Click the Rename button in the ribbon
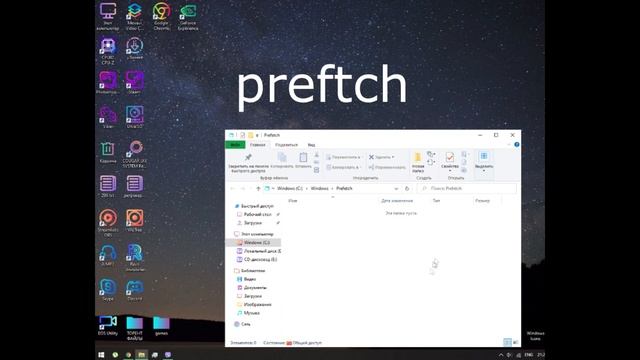This screenshot has width=640, height=360. pos(387,167)
